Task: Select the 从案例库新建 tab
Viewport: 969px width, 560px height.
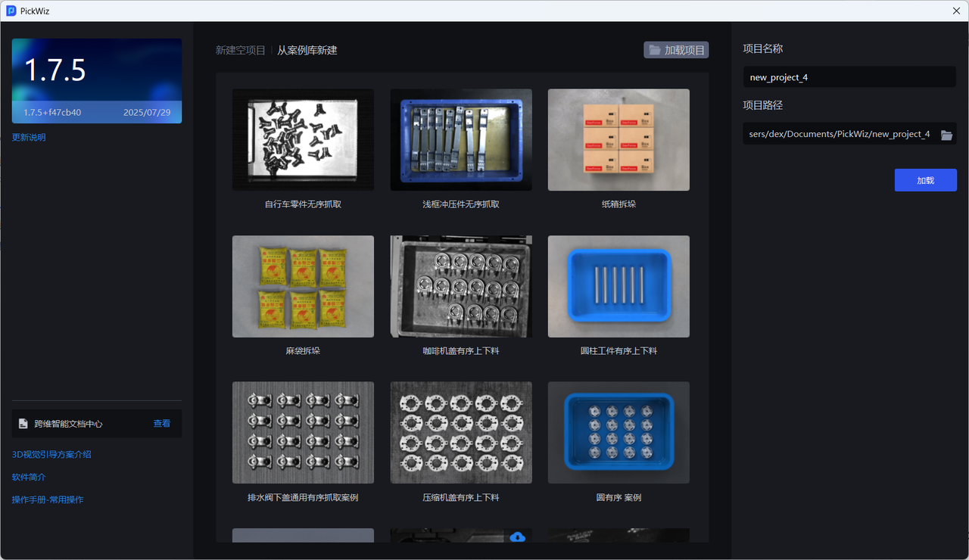Action: [x=307, y=51]
